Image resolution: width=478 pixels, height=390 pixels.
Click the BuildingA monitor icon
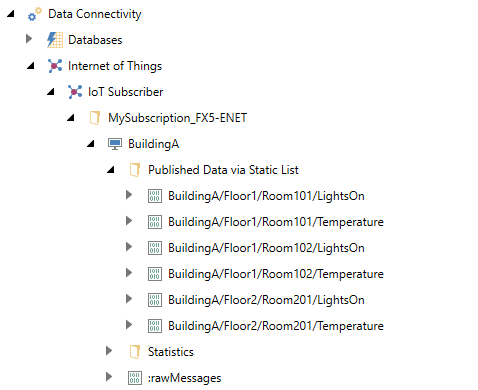[115, 144]
